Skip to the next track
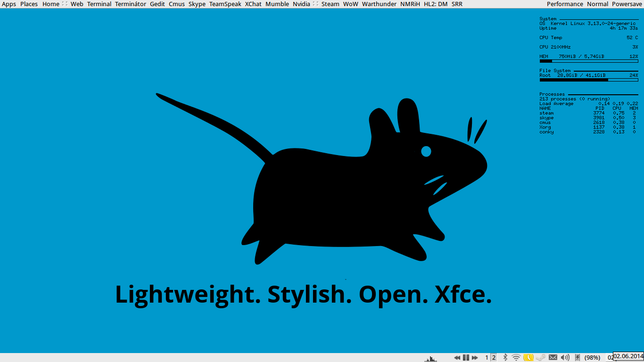Viewport: 644px width, 362px height. (475, 357)
